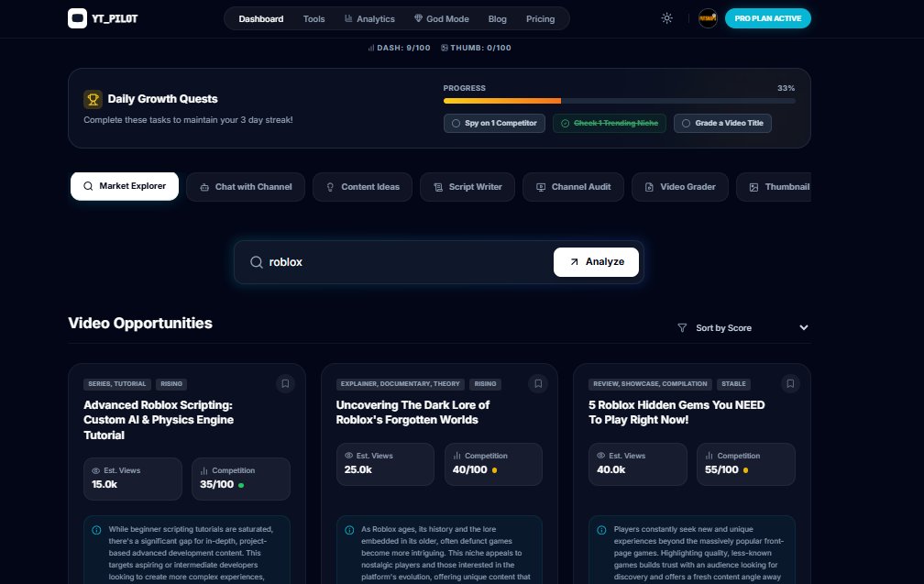
Task: Open the Advanced Roblox Scripting video title
Action: 159,420
